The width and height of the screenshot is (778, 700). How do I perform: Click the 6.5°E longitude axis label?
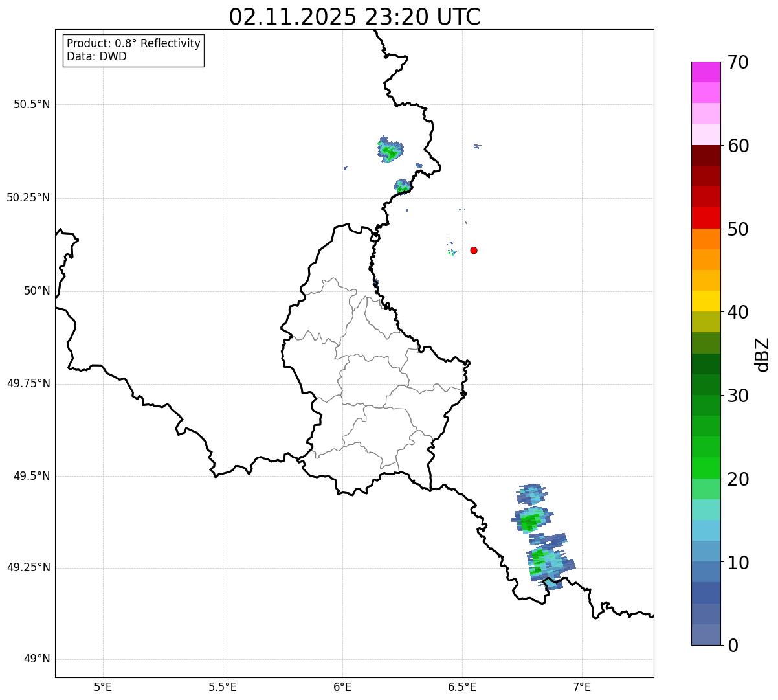(x=462, y=686)
